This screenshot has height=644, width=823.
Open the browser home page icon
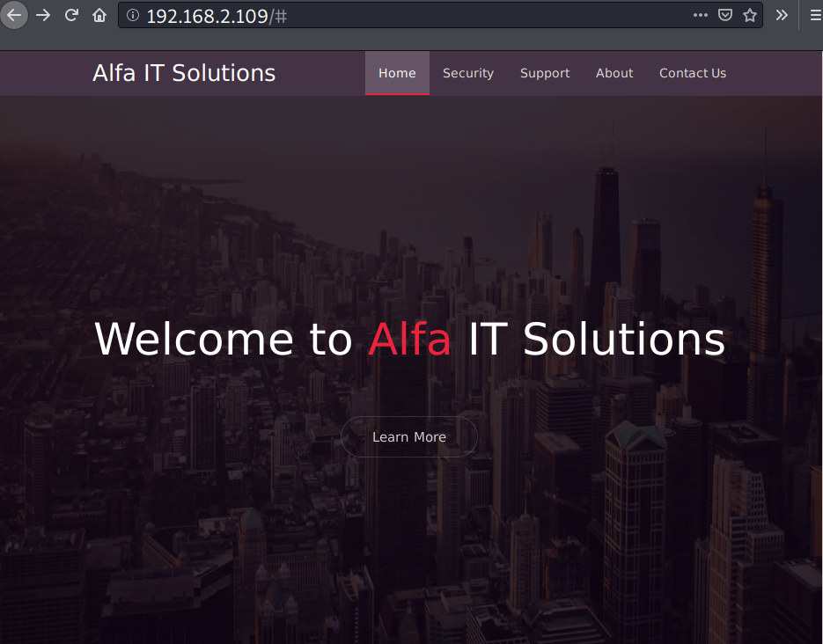(x=99, y=15)
